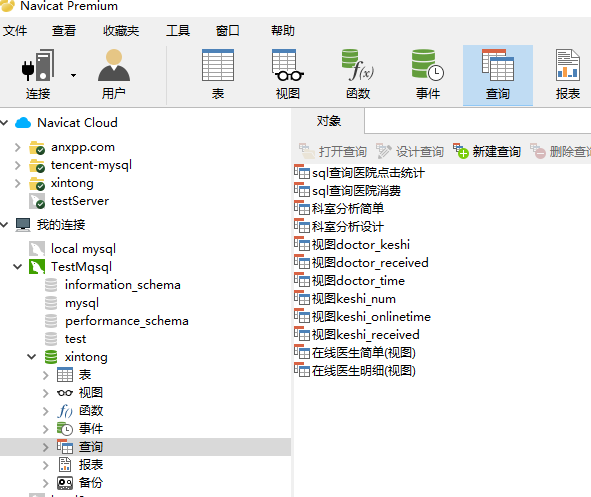Image resolution: width=591 pixels, height=497 pixels.
Task: Expand the 报表 reports tree node
Action: 46,465
